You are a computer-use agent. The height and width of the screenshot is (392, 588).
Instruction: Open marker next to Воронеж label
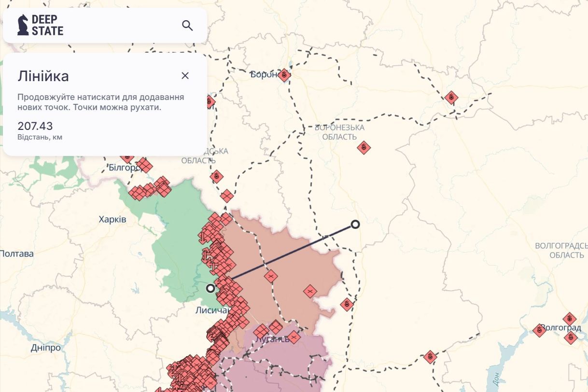point(284,75)
